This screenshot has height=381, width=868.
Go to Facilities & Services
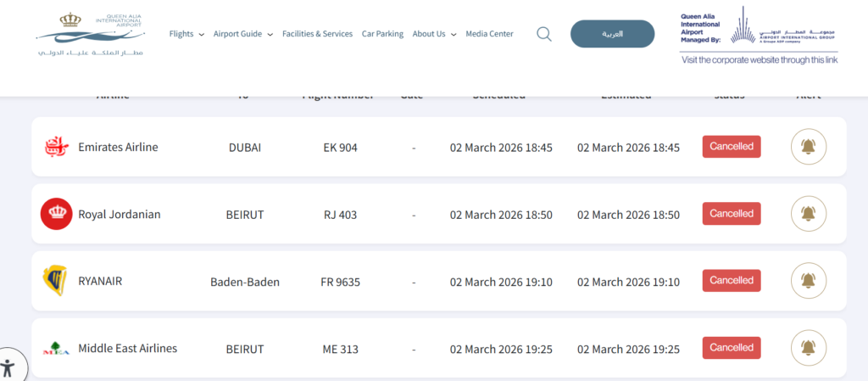(x=317, y=34)
